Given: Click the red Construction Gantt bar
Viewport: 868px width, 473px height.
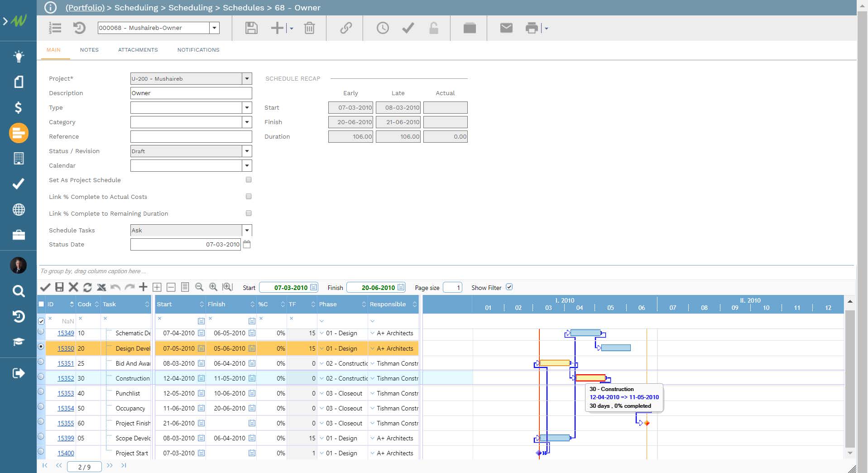Looking at the screenshot, I should point(590,378).
